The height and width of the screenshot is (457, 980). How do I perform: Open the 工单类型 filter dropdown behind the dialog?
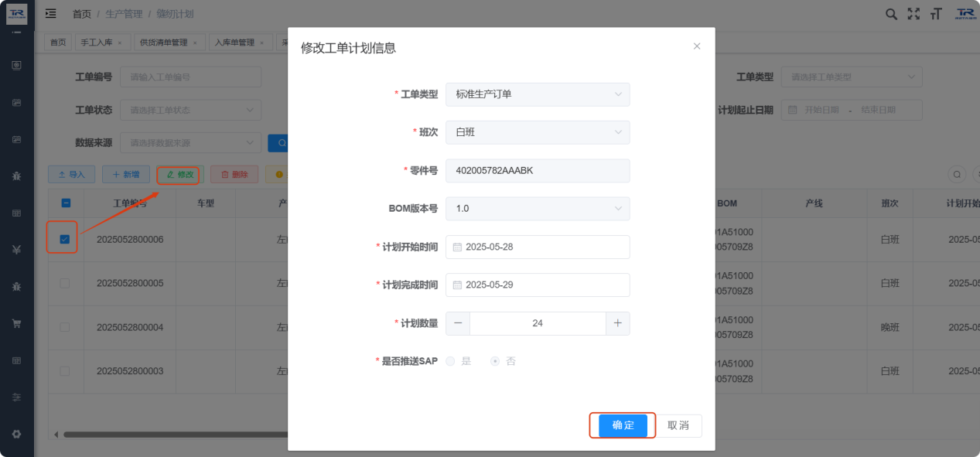coord(852,77)
